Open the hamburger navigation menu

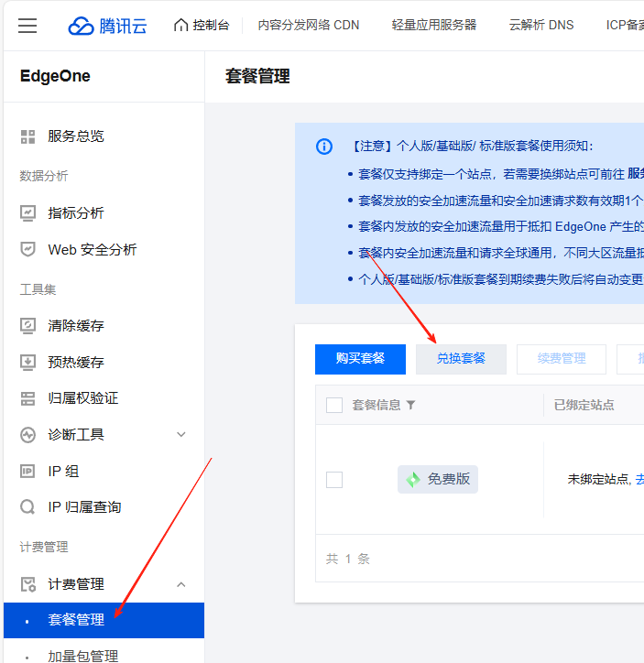(27, 26)
